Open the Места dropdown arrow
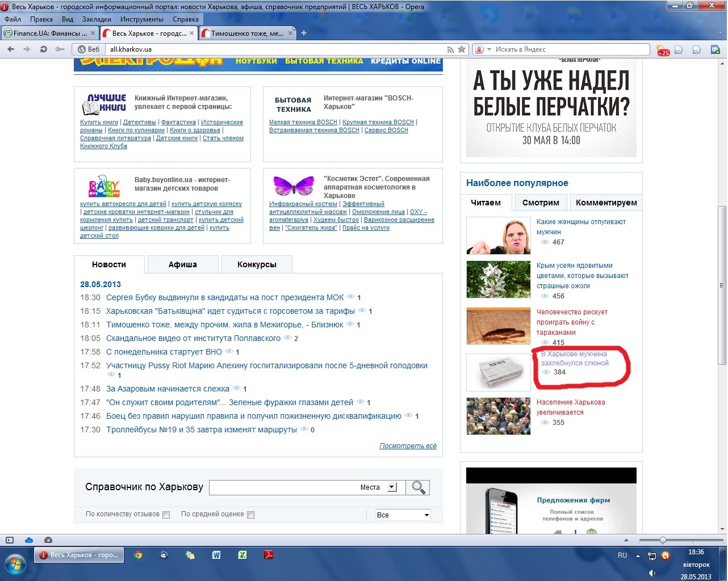This screenshot has height=581, width=728. click(x=392, y=487)
